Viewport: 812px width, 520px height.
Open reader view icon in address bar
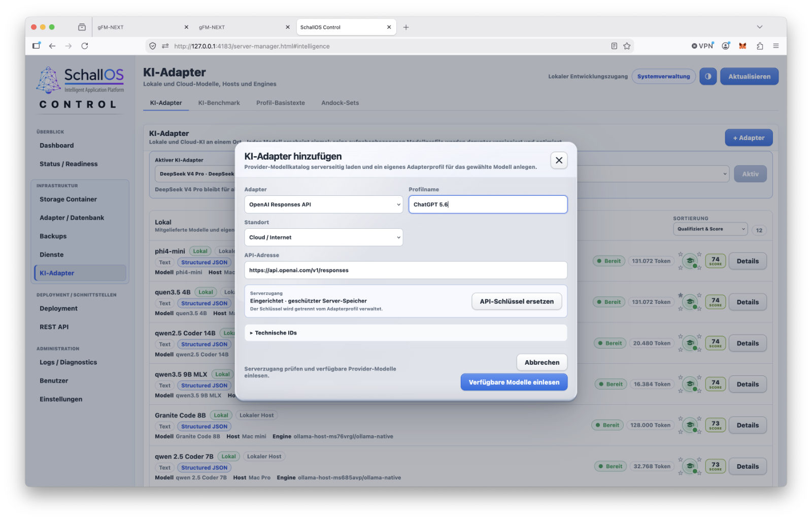tap(614, 46)
